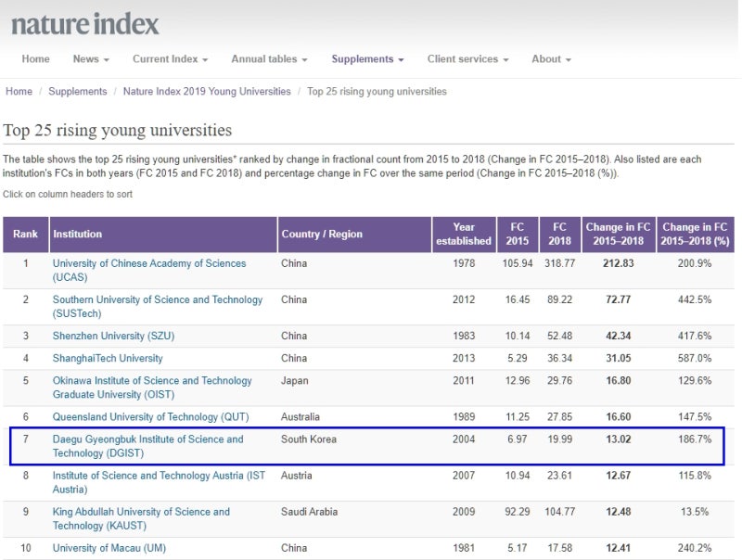
Task: Open the Annual tables dropdown
Action: [x=269, y=59]
